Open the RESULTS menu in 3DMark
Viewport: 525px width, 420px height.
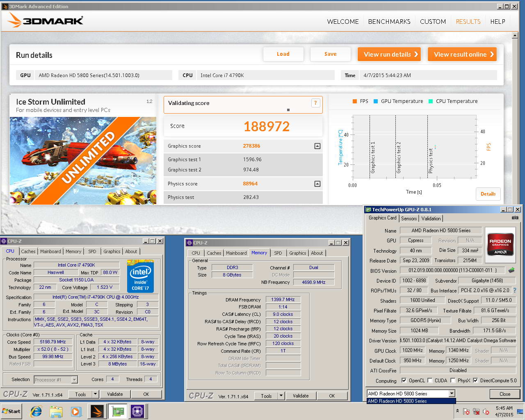pos(468,21)
